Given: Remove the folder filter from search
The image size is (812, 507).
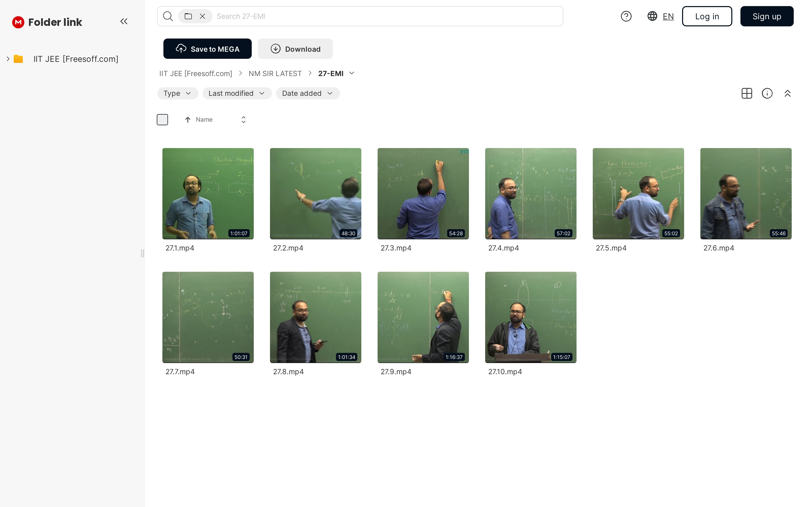Looking at the screenshot, I should pyautogui.click(x=202, y=16).
